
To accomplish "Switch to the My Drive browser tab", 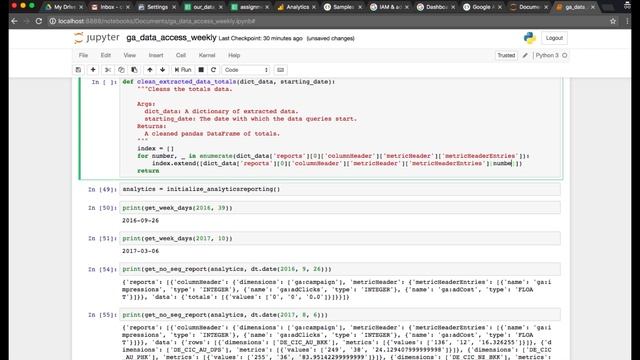I will tap(64, 7).
